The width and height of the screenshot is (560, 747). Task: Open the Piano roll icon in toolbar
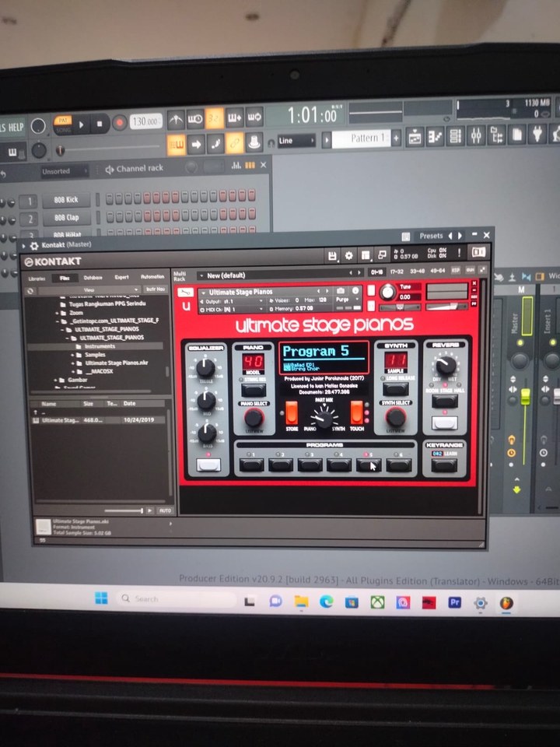pyautogui.click(x=436, y=137)
